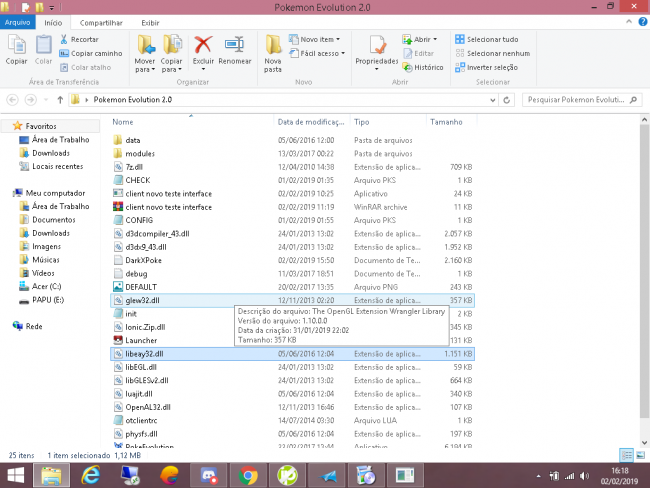Click Inverter seleção
This screenshot has height=488, width=650.
(x=486, y=67)
